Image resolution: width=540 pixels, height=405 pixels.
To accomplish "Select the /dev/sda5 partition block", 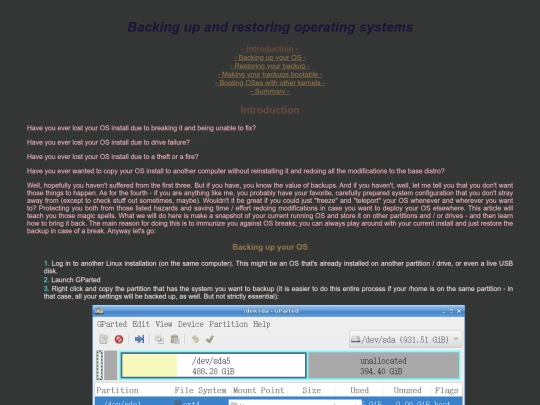I will [214, 365].
